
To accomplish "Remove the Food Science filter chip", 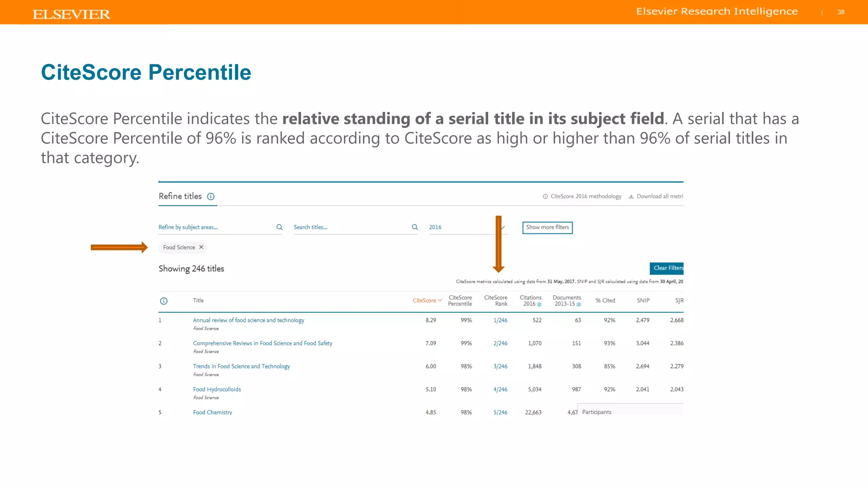I will tap(201, 247).
